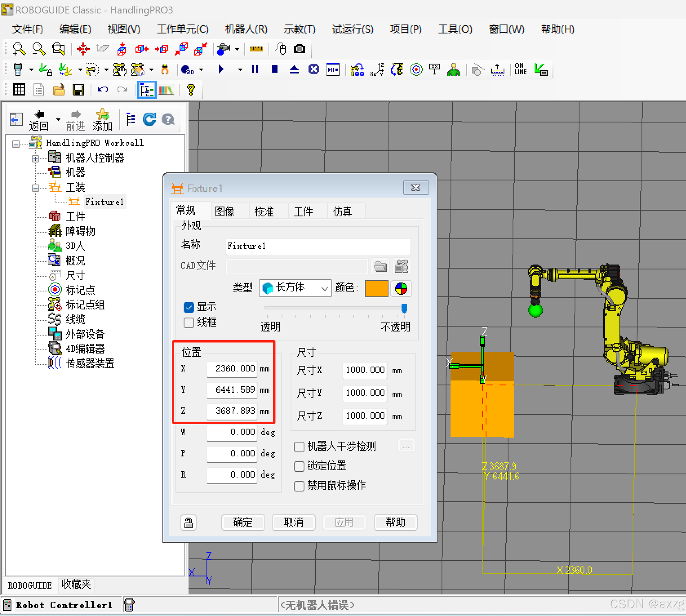Click the save floppy disk icon
The height and width of the screenshot is (616, 686).
[x=78, y=90]
